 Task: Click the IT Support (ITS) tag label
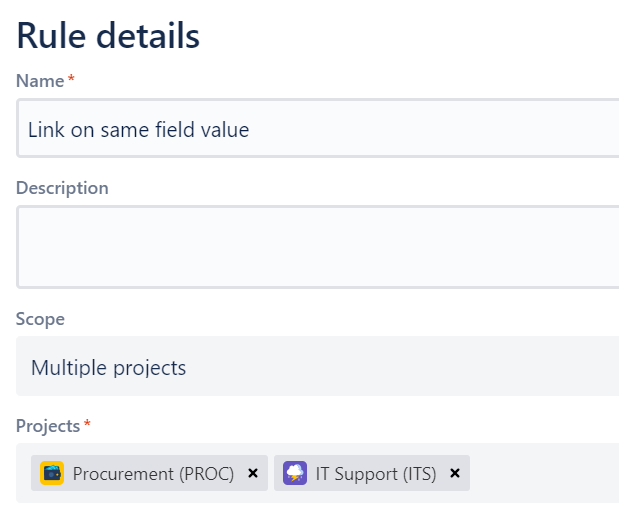pos(376,474)
